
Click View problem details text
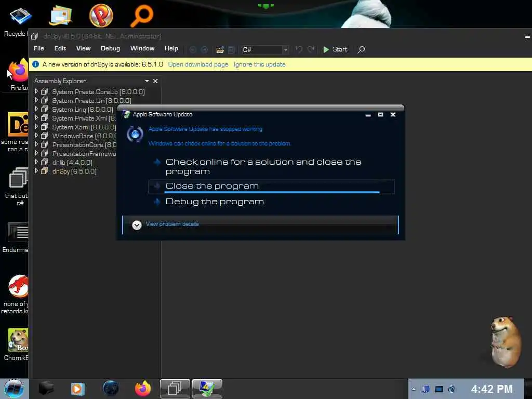[172, 224]
